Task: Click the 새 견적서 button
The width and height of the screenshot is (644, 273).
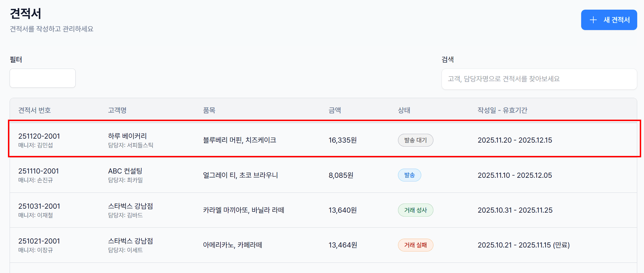Action: click(x=609, y=20)
